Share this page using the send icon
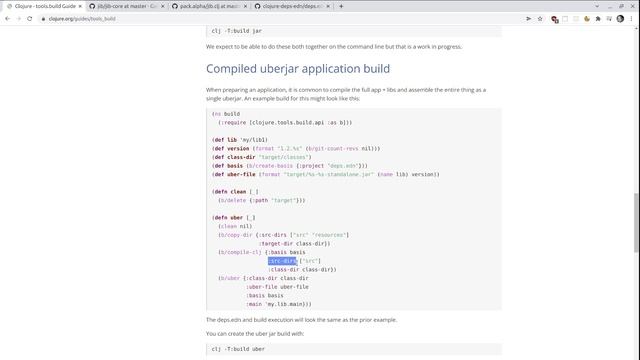640x360 pixels. point(529,19)
